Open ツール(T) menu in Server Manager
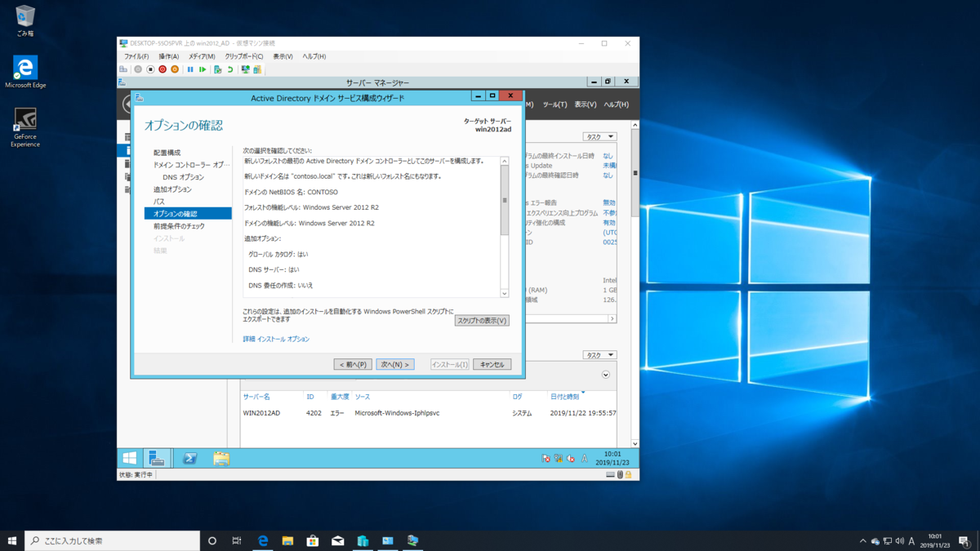 555,104
